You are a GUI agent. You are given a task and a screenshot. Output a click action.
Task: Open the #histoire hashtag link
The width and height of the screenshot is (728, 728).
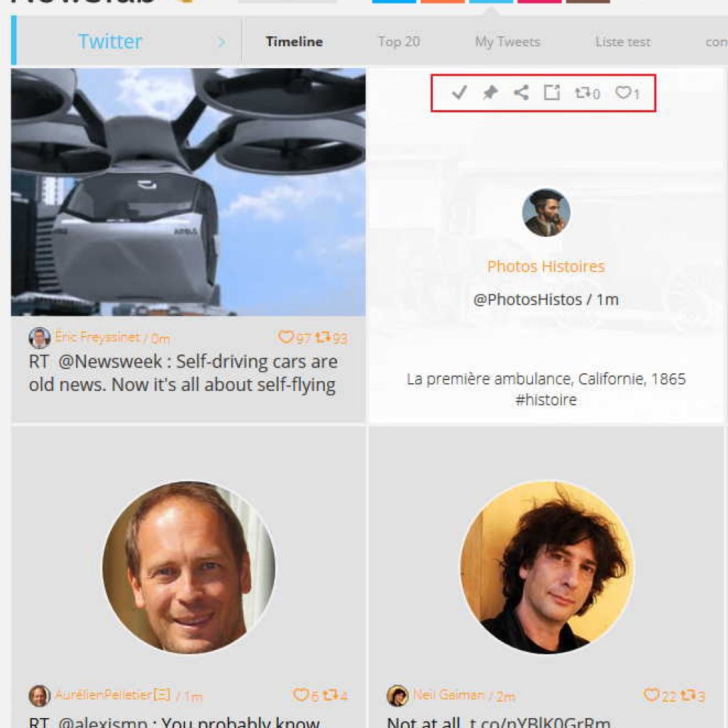546,400
